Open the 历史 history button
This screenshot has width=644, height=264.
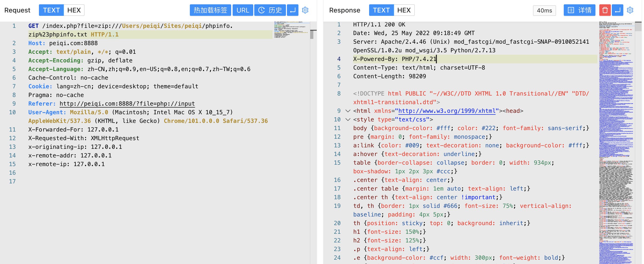[x=270, y=10]
